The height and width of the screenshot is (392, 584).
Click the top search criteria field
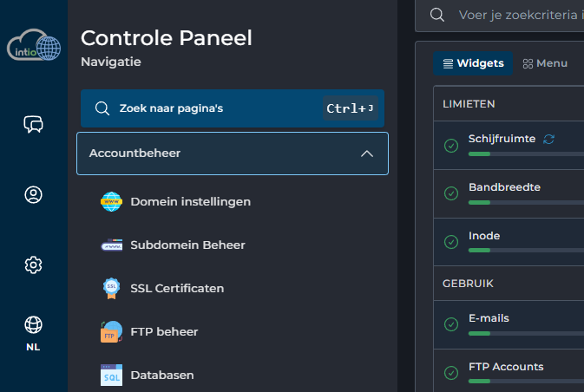(x=521, y=16)
